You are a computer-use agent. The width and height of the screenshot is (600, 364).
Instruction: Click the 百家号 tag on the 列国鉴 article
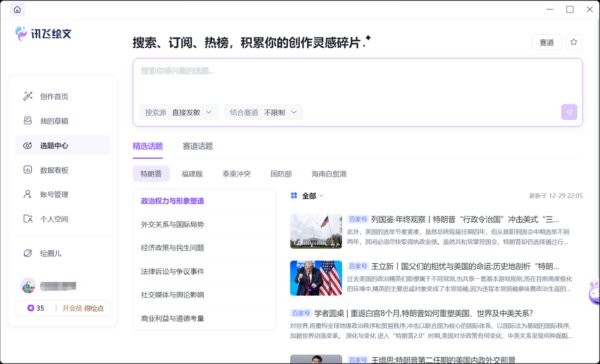pos(357,219)
